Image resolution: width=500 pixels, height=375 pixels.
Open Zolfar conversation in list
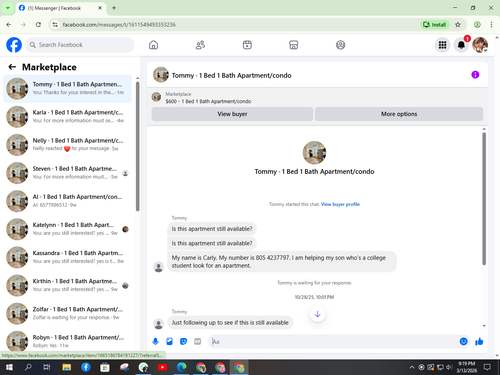[x=67, y=313]
